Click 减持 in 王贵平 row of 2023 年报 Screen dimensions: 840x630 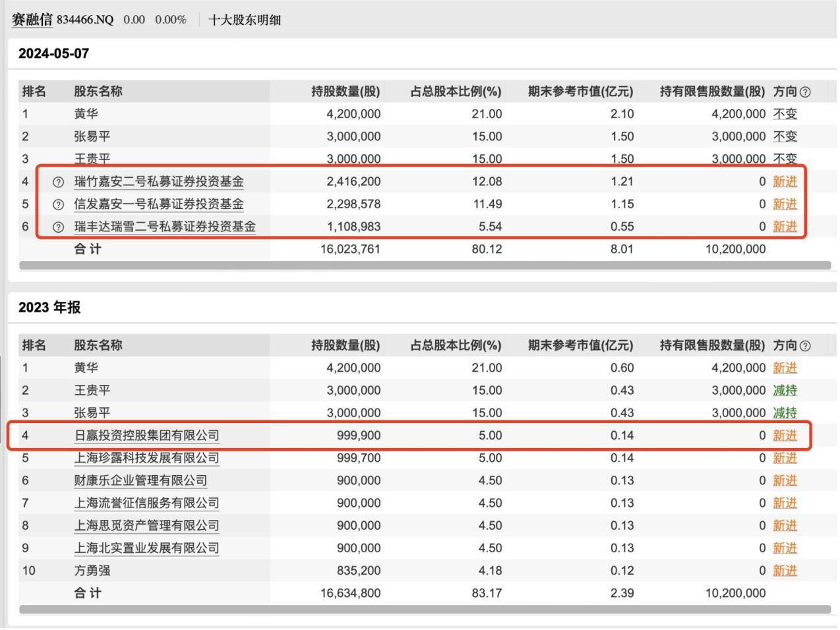[785, 390]
